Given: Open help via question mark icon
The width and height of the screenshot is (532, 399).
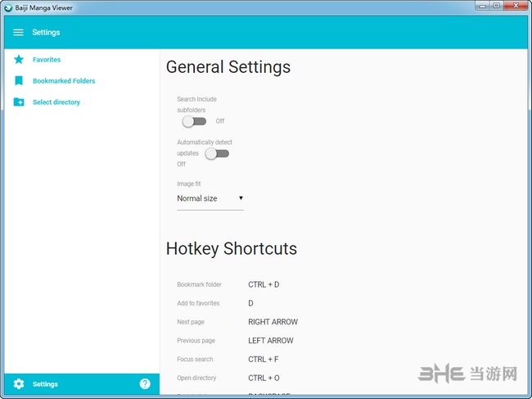Looking at the screenshot, I should (145, 383).
